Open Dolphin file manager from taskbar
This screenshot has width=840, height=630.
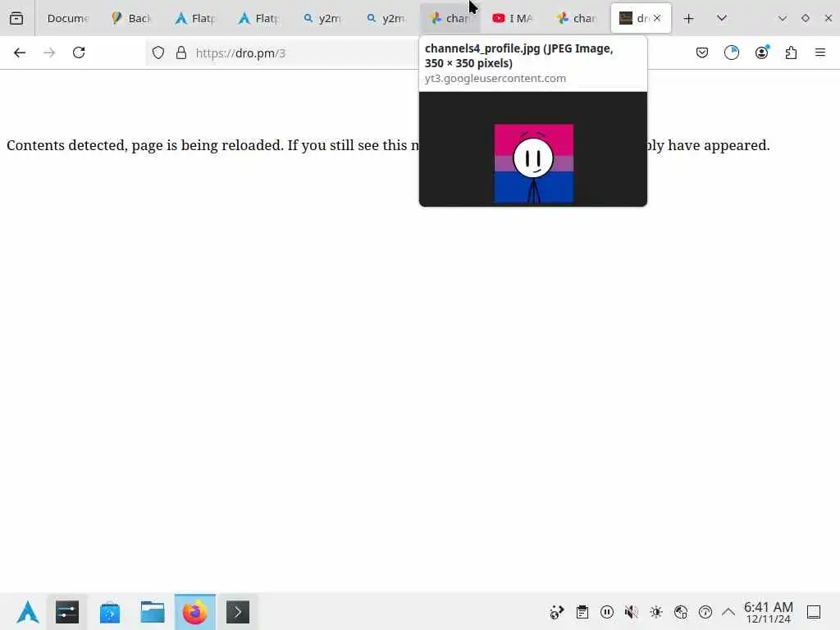point(153,612)
